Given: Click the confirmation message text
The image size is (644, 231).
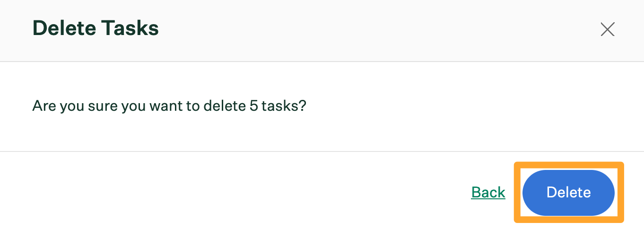Looking at the screenshot, I should [x=169, y=106].
